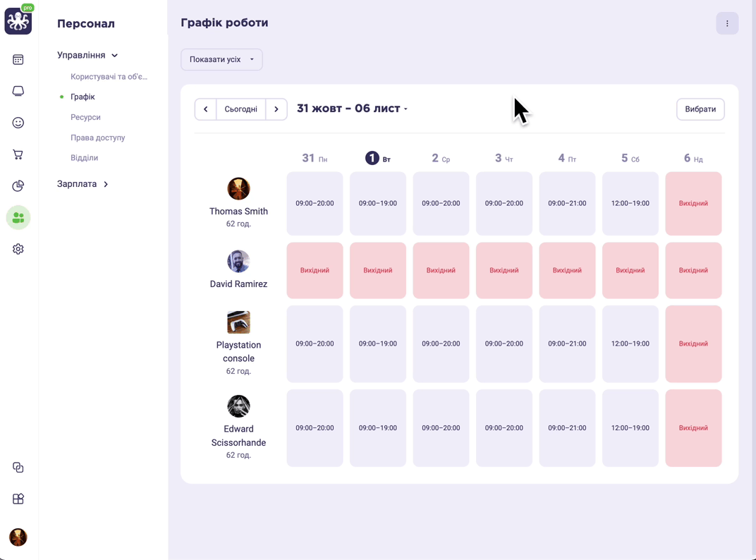Open Права доступу menu item

[x=97, y=138]
